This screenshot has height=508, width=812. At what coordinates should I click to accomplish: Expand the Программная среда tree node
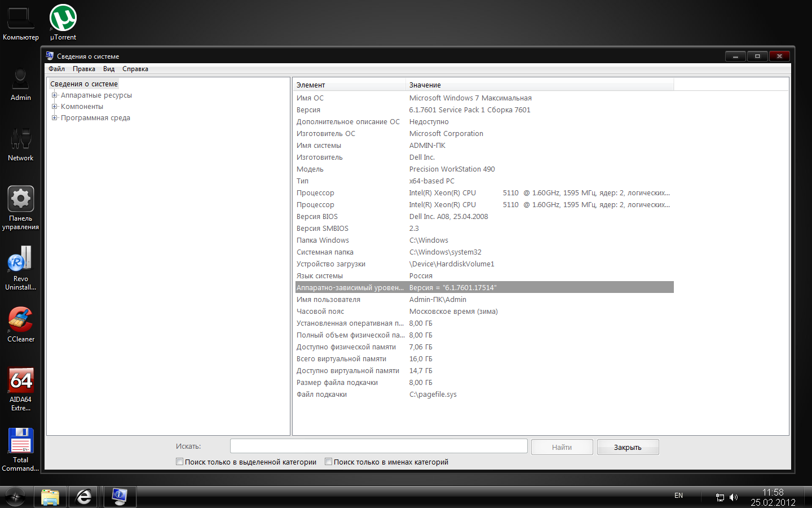click(x=55, y=117)
